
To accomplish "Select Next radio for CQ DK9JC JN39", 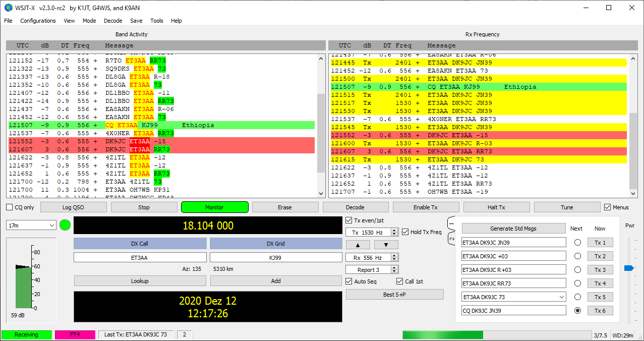I will pos(577,311).
